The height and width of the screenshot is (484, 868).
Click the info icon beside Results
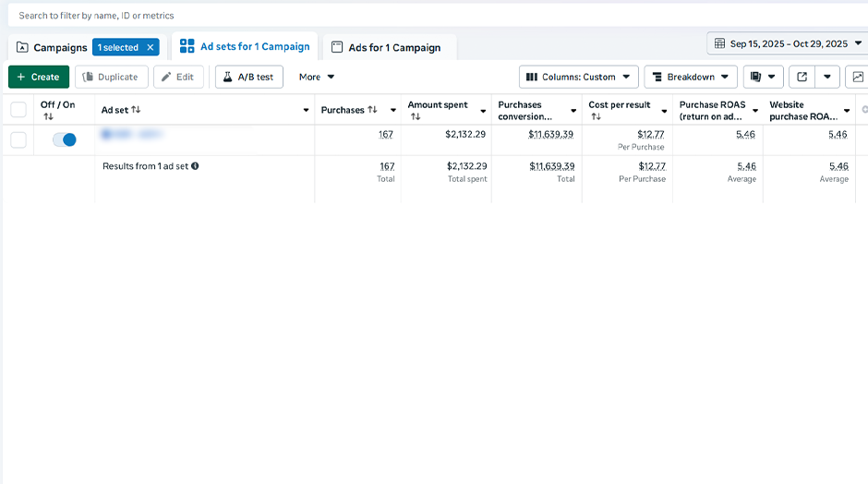(195, 166)
